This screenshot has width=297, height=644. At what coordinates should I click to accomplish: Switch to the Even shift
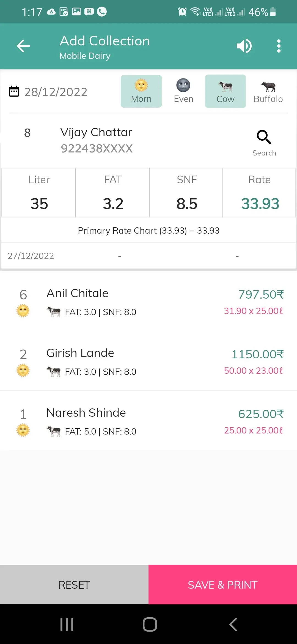(183, 91)
